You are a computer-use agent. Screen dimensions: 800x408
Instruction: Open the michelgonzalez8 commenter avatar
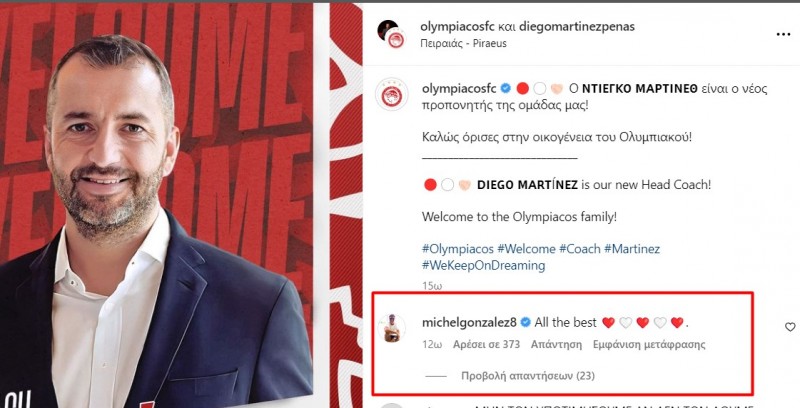(392, 328)
